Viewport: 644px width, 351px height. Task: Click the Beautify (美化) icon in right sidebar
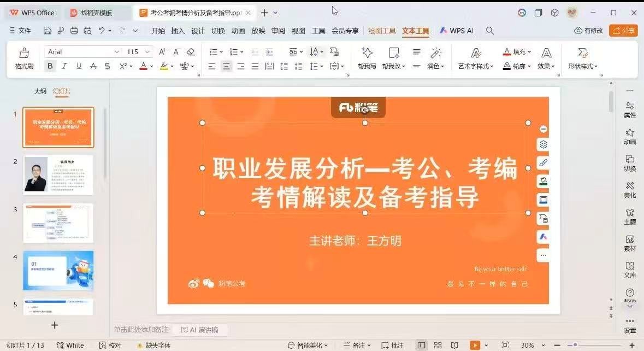(630, 189)
